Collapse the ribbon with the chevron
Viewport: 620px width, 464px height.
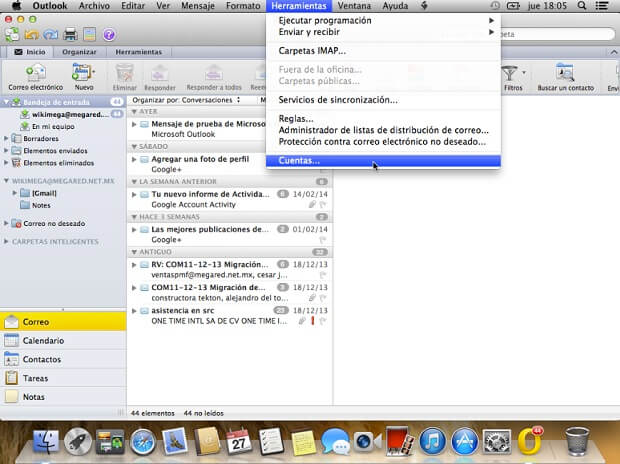click(614, 52)
